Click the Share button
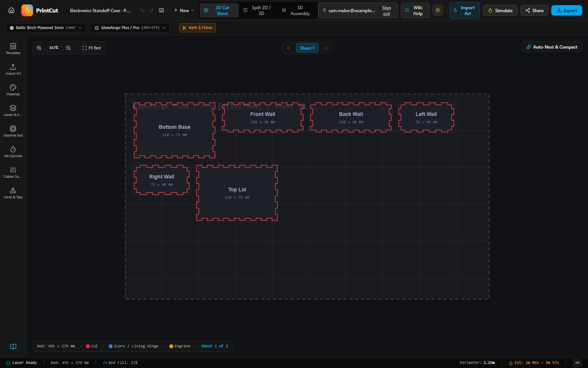This screenshot has width=588, height=368. tap(534, 10)
